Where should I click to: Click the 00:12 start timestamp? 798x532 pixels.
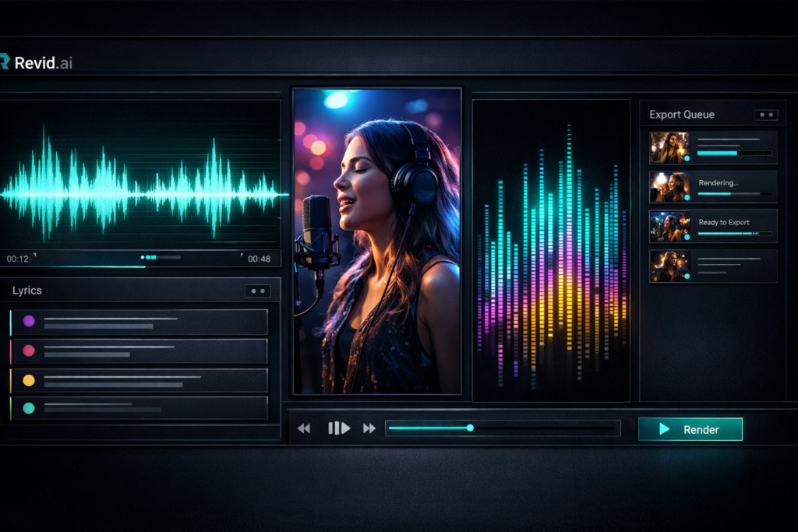pyautogui.click(x=17, y=259)
